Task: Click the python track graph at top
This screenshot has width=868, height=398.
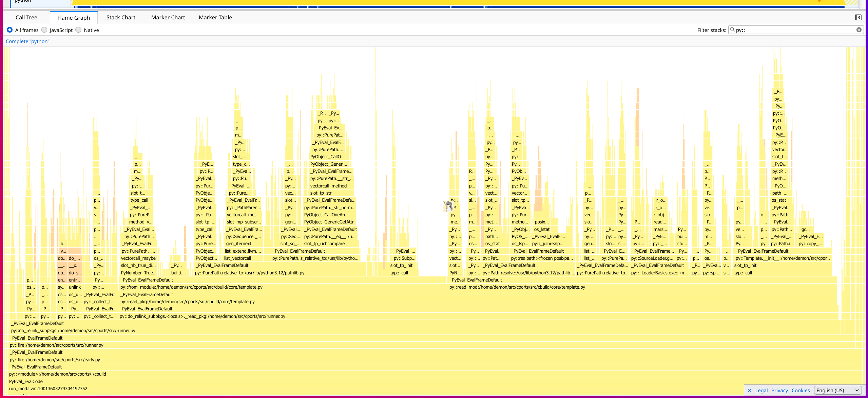Action: (x=441, y=3)
